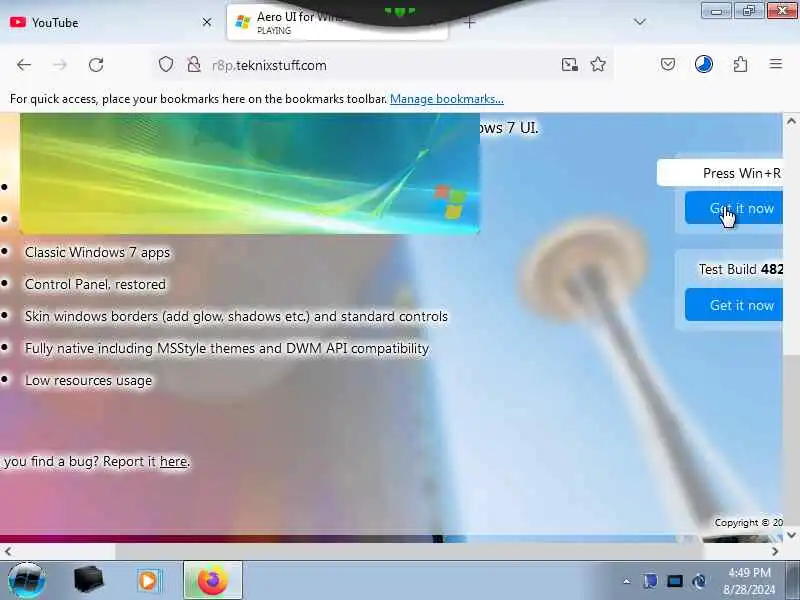Click the Firefox taskbar icon
The image size is (800, 600).
pyautogui.click(x=213, y=581)
